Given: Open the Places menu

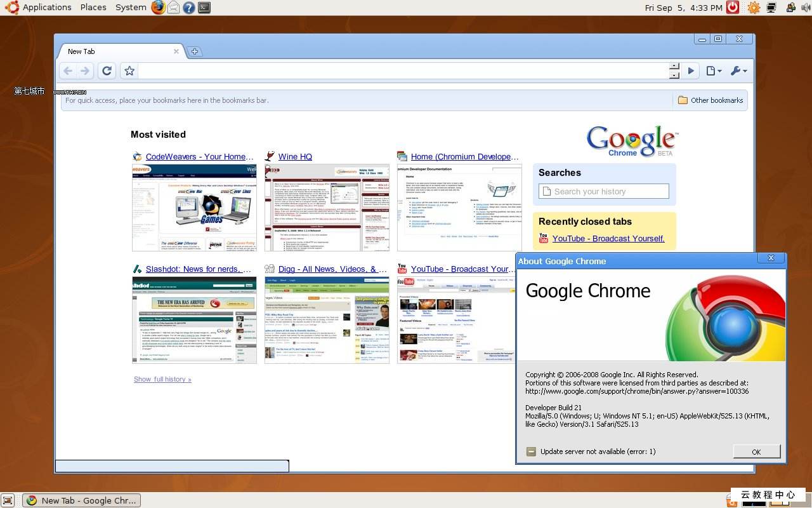Looking at the screenshot, I should pos(93,8).
